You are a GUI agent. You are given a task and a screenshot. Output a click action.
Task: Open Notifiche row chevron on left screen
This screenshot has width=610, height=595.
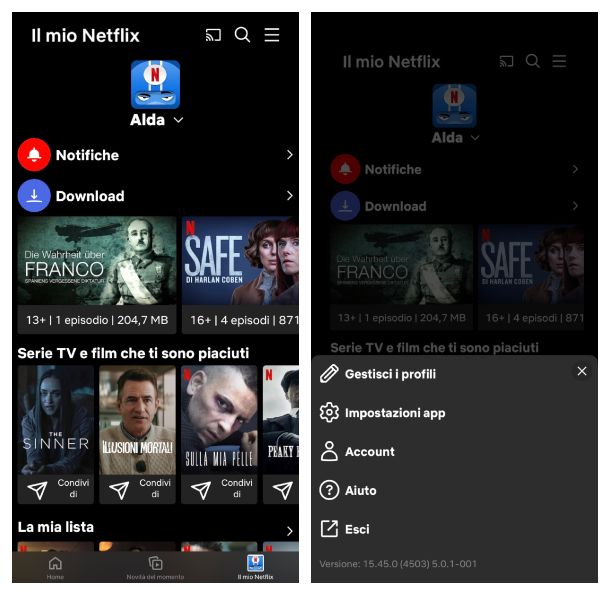(x=289, y=155)
